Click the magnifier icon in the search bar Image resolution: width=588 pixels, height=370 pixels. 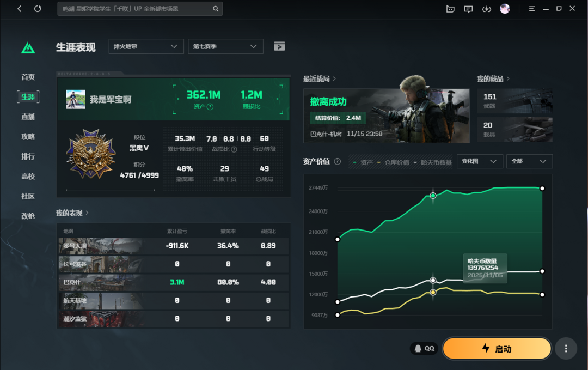coord(216,9)
